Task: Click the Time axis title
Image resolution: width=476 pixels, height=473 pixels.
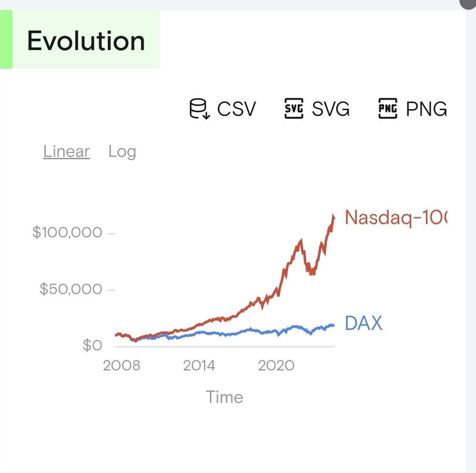Action: (224, 397)
